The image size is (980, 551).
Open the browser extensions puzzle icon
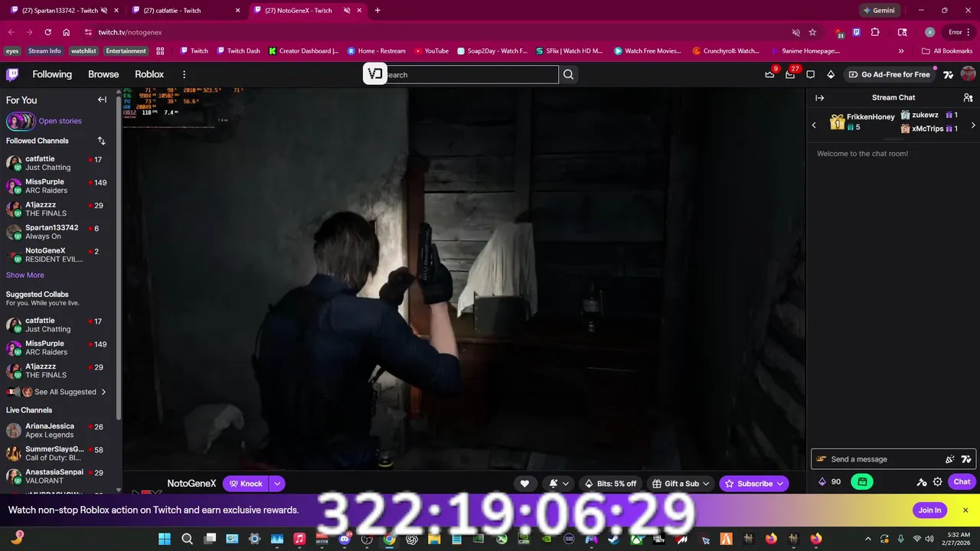(875, 32)
